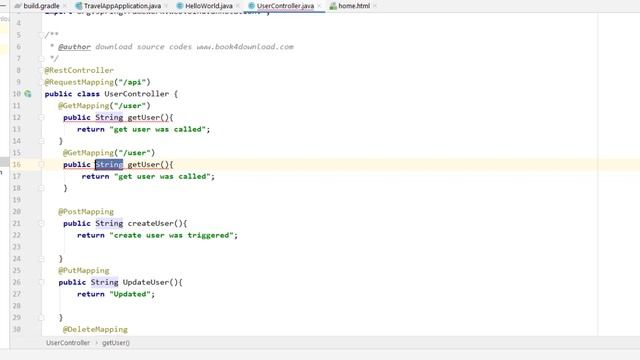The width and height of the screenshot is (640, 360).
Task: Click the fold end marker at line 18
Action: click(41, 188)
